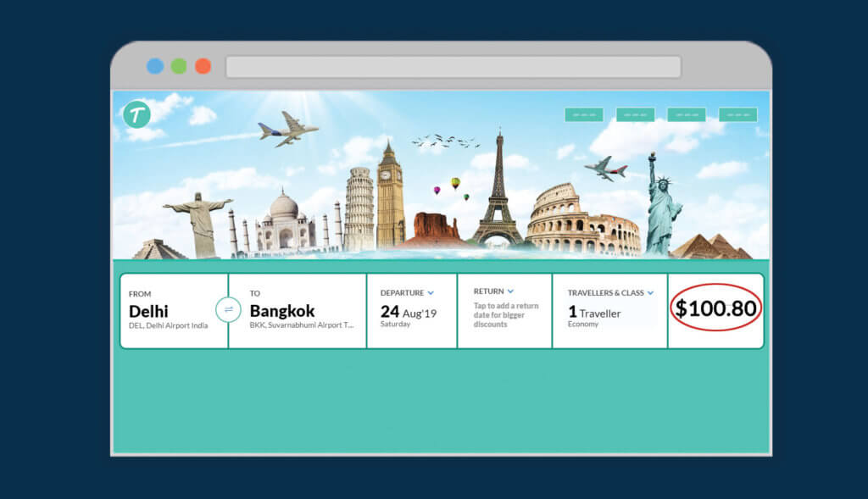Click 'Tap to add a return date' text
Viewport: 868px width, 499px height.
(506, 315)
